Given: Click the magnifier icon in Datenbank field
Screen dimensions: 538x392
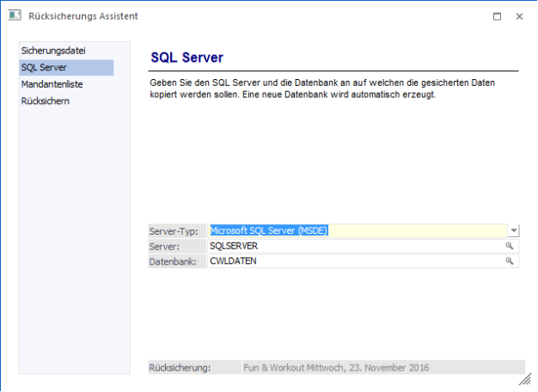Looking at the screenshot, I should click(510, 260).
